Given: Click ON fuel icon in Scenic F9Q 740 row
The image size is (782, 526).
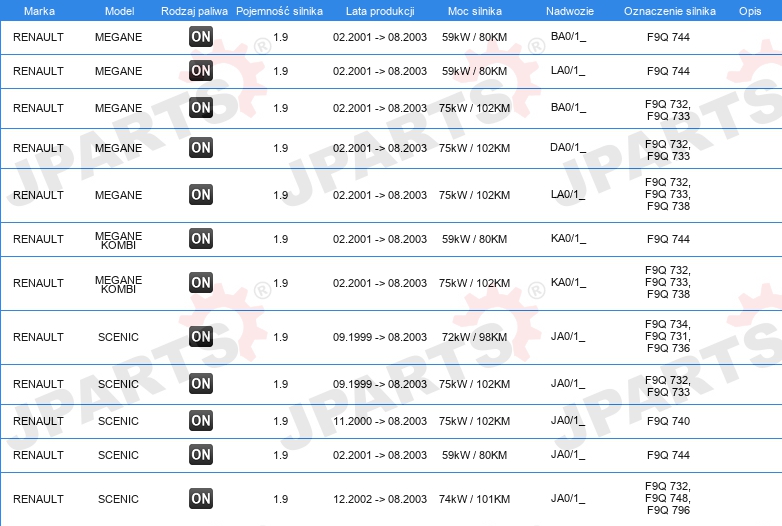Looking at the screenshot, I should (201, 420).
